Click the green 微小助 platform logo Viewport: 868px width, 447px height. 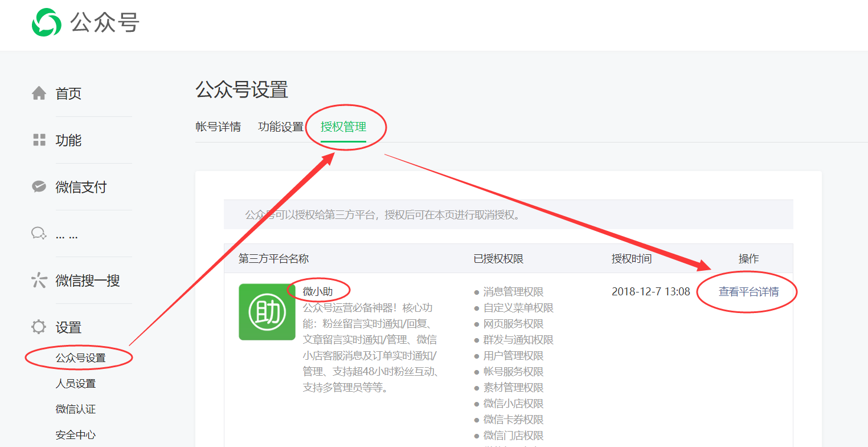(x=267, y=312)
